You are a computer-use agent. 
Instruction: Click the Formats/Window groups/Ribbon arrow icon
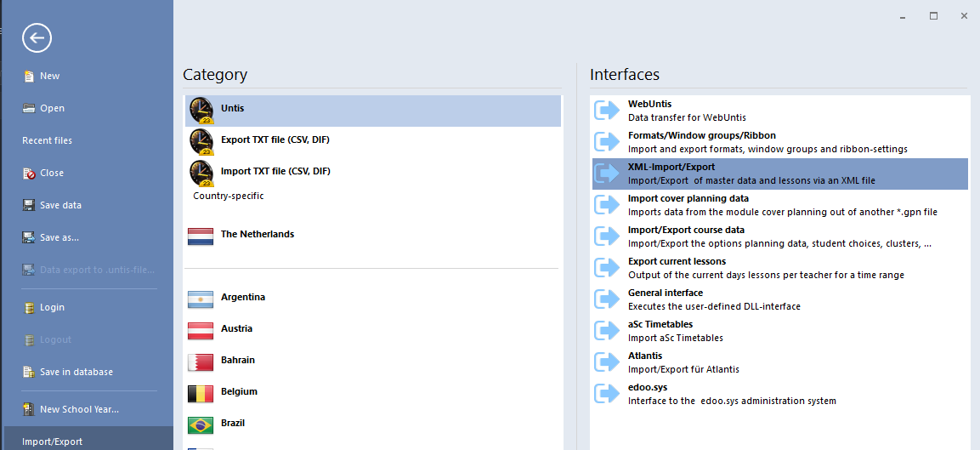click(606, 141)
